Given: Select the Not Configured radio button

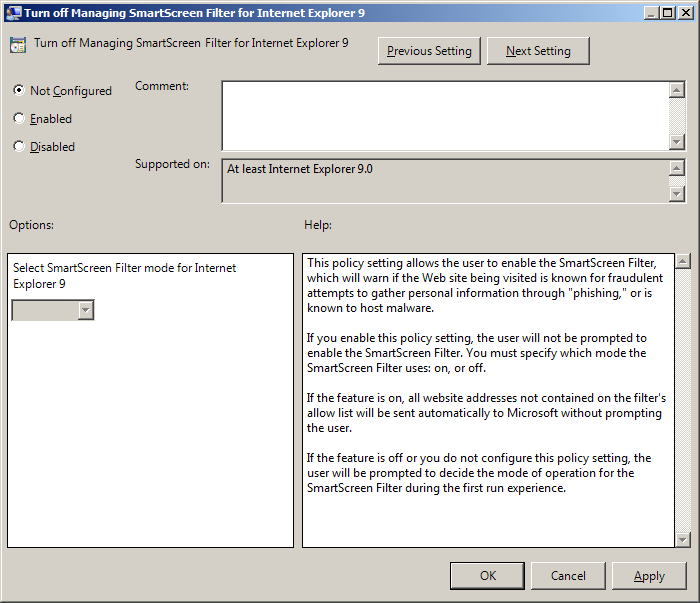Looking at the screenshot, I should tap(19, 90).
